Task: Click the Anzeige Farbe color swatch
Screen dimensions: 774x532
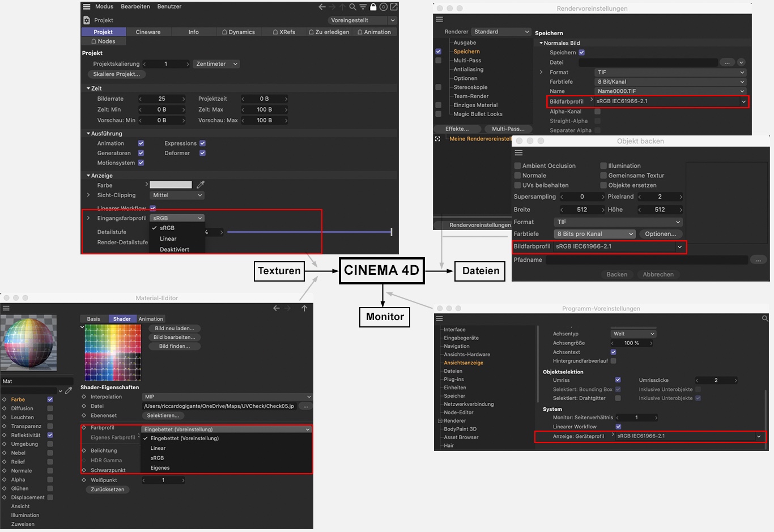Action: coord(171,185)
